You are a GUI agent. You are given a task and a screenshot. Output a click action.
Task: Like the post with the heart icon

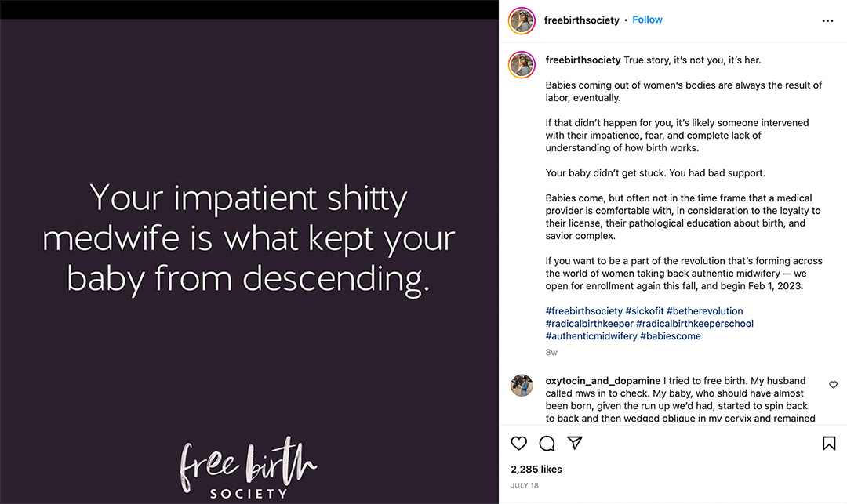519,444
